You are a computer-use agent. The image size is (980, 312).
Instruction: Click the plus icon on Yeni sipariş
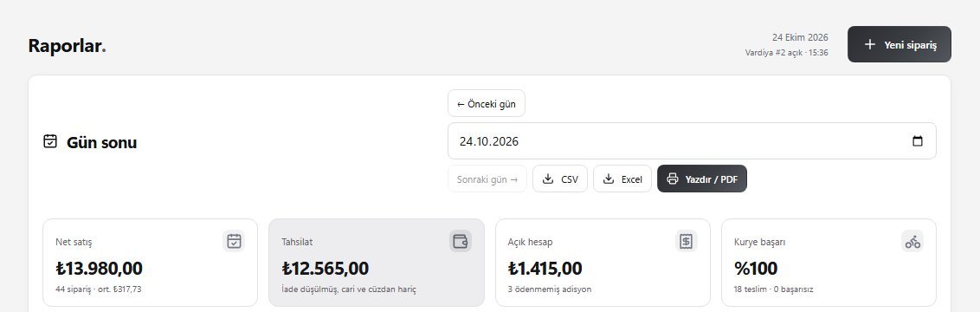coord(869,44)
